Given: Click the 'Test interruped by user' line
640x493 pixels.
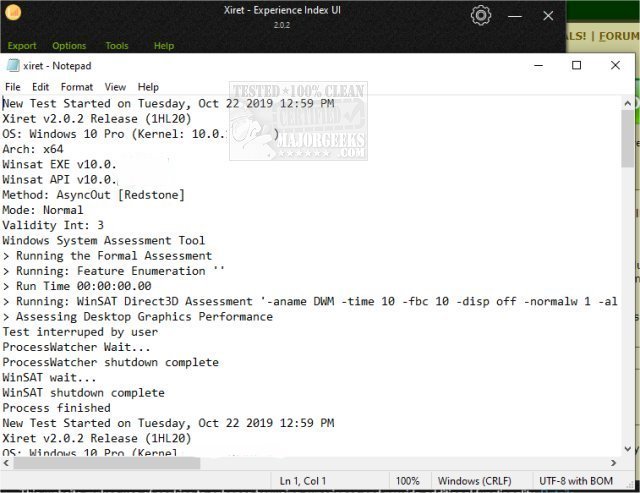Looking at the screenshot, I should [80, 332].
